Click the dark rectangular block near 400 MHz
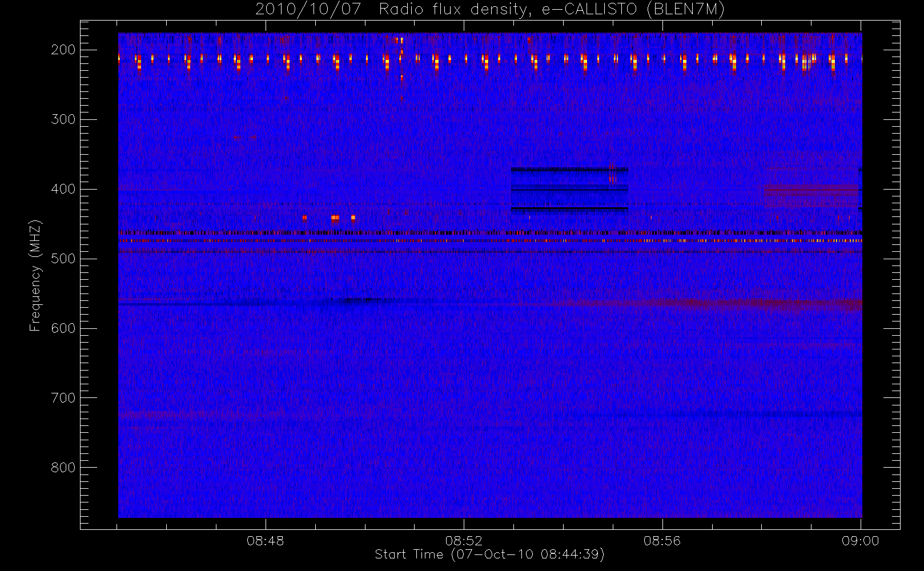 click(x=569, y=190)
